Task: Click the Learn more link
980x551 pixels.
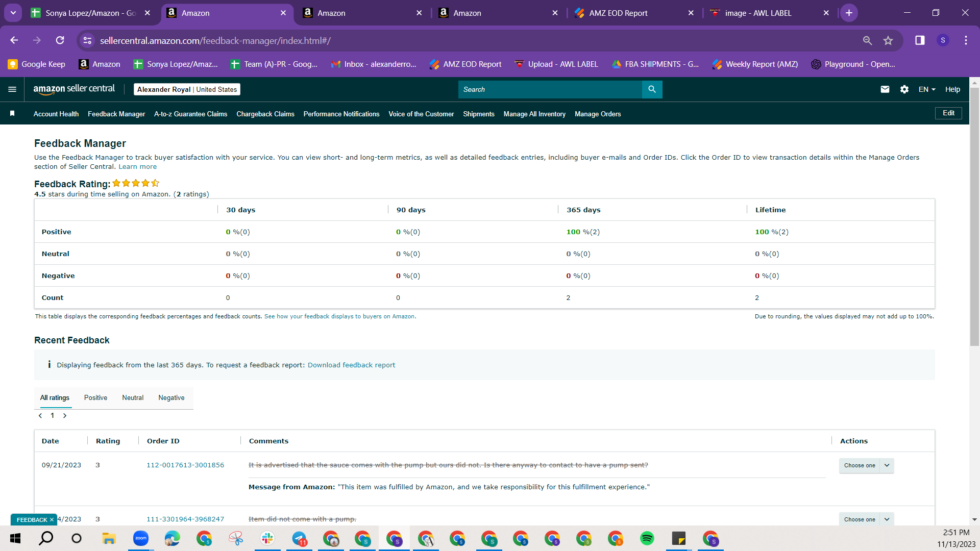Action: coord(138,167)
